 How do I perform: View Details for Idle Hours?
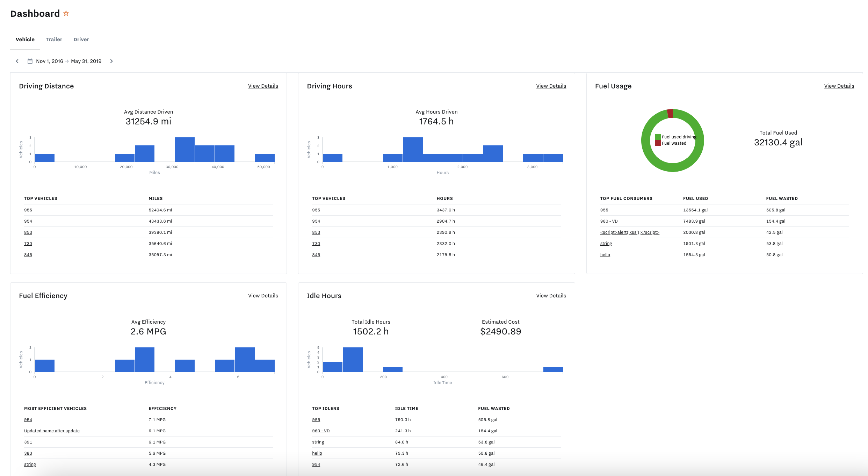coord(551,295)
